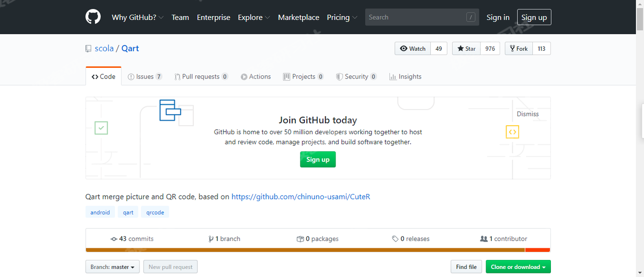Screen dimensions: 644x277
Task: Expand the Explore dropdown menu
Action: click(254, 17)
